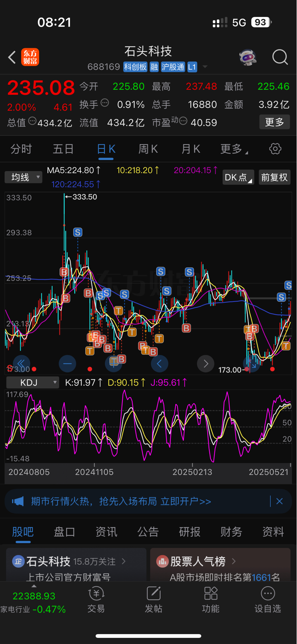The height and width of the screenshot is (644, 297).
Task: Tap the 科创板 tag
Action: pyautogui.click(x=136, y=67)
